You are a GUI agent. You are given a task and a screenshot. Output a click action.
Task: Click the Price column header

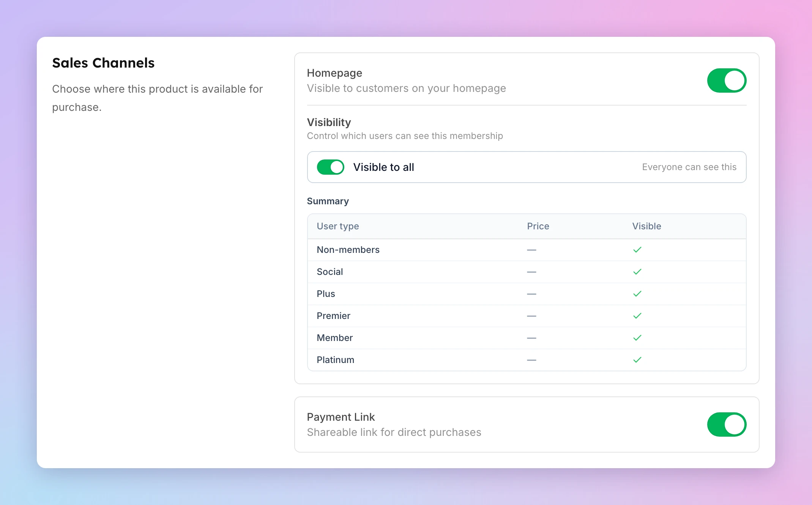pos(538,226)
